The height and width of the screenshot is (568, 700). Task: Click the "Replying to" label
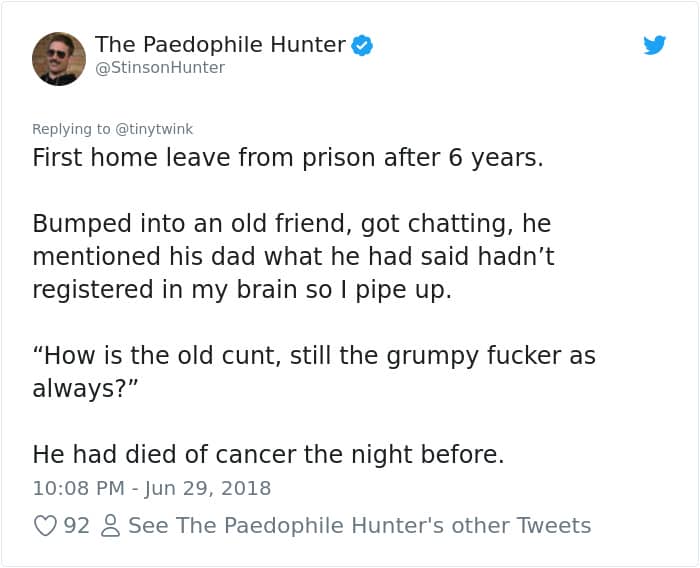72,129
